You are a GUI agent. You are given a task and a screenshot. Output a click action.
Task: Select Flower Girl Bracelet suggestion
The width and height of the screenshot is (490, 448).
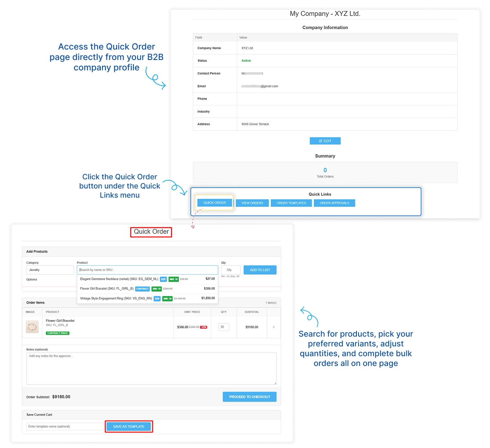click(x=147, y=288)
